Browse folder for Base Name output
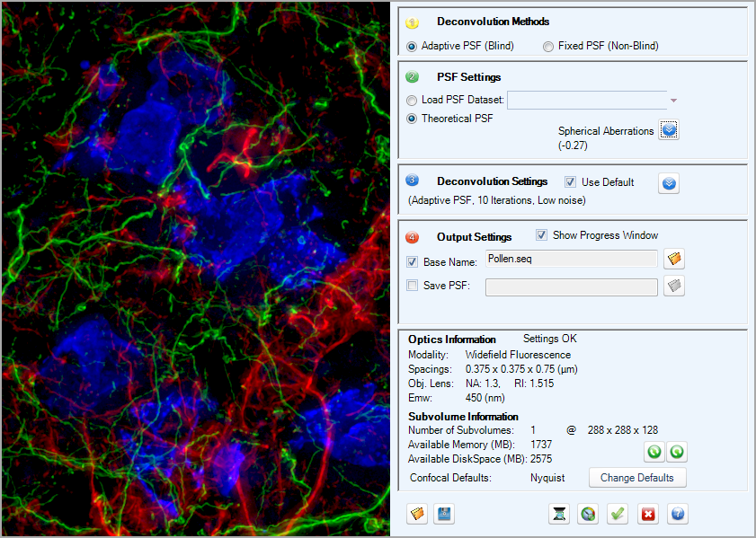 point(674,260)
